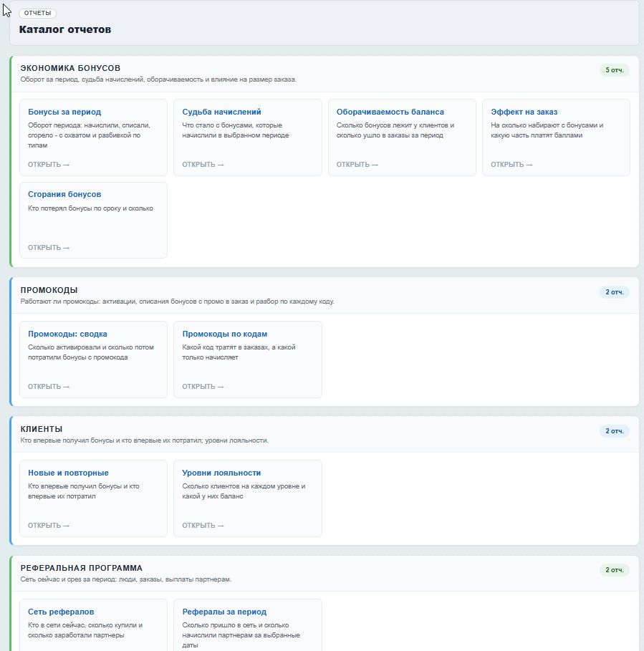Open the "Промокоды по кодам" report title
This screenshot has height=651, width=644.
(225, 334)
